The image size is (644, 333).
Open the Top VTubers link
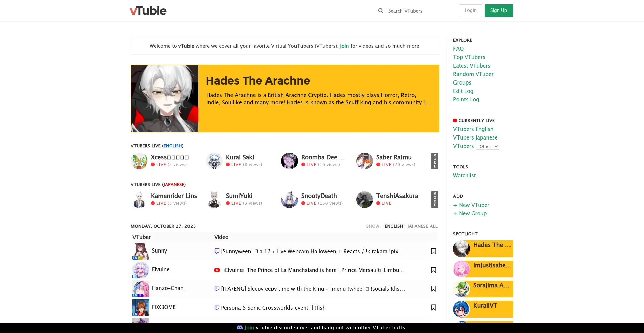[x=469, y=57]
